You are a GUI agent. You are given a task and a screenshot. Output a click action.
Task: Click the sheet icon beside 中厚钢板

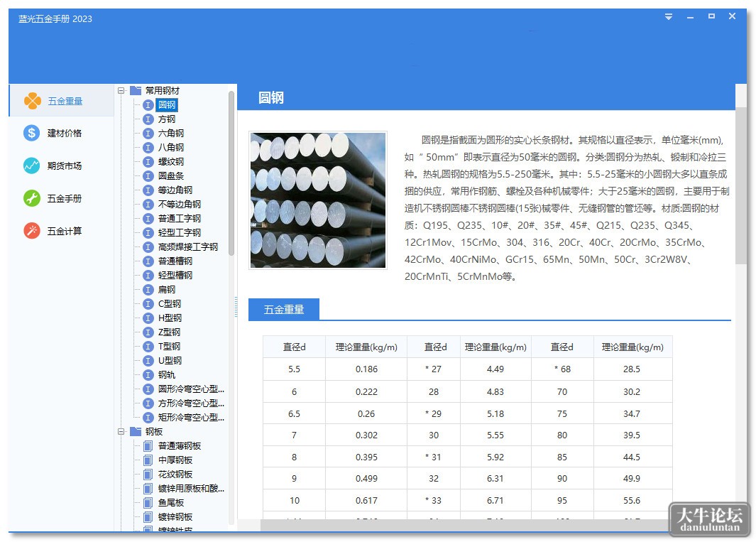148,460
